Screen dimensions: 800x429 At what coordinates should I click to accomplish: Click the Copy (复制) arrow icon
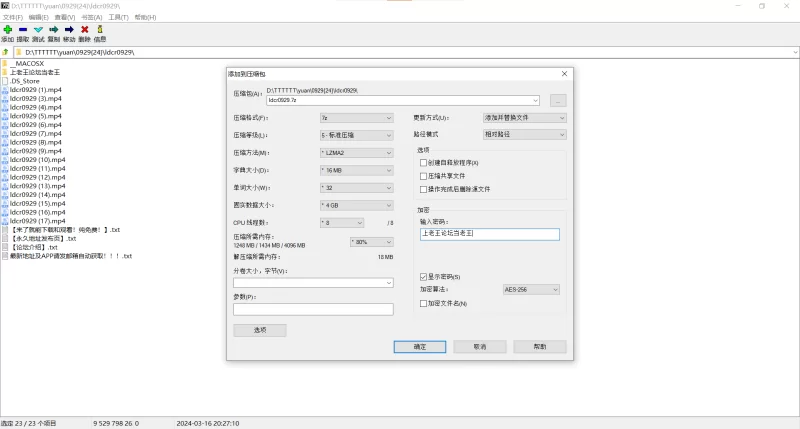(53, 30)
